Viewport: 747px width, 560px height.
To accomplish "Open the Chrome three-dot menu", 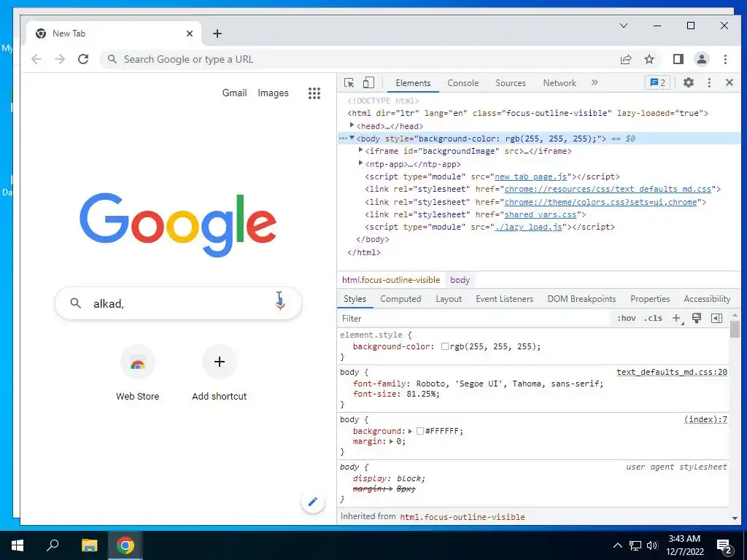I will (725, 59).
